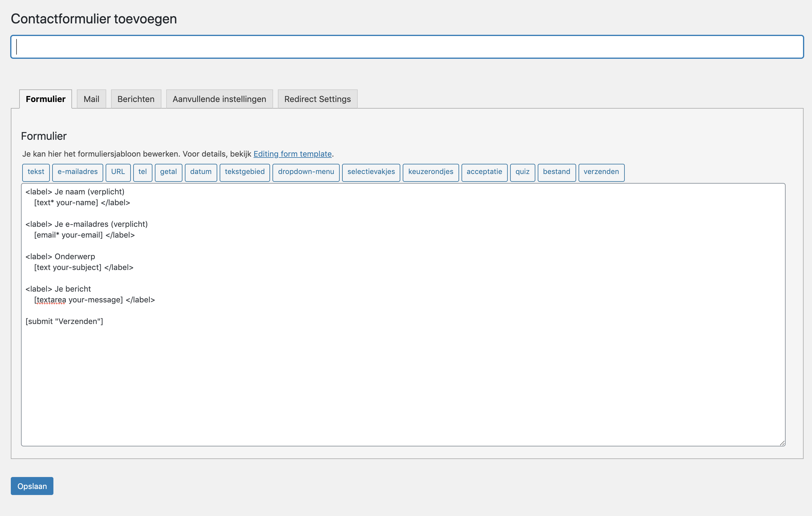Insert a dropdown-menu tag
The image size is (812, 516).
tap(306, 172)
